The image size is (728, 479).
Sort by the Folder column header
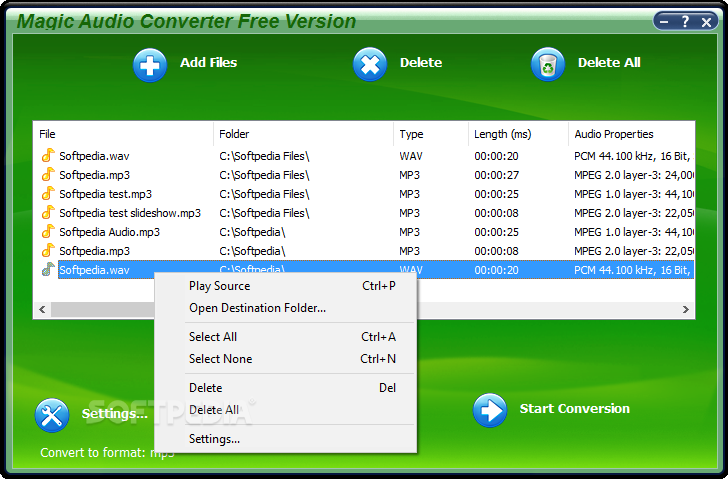click(x=303, y=134)
